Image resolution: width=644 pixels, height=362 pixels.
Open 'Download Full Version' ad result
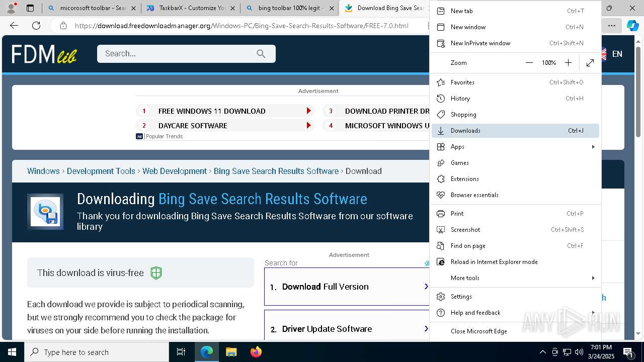pos(347,287)
